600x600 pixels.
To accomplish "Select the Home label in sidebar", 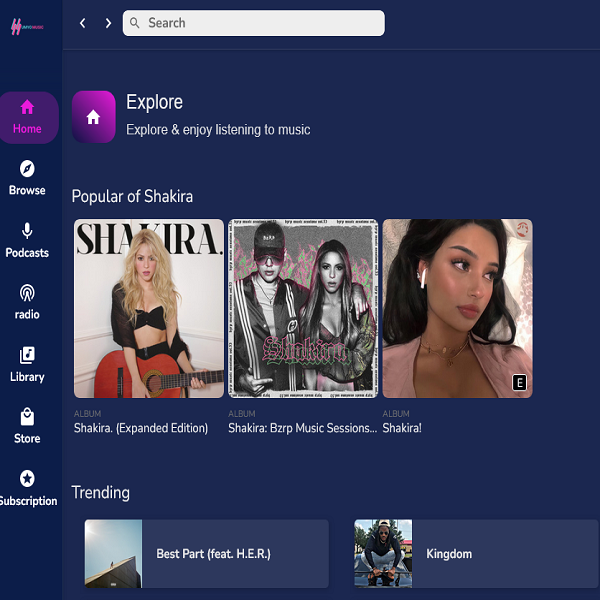I will [27, 129].
